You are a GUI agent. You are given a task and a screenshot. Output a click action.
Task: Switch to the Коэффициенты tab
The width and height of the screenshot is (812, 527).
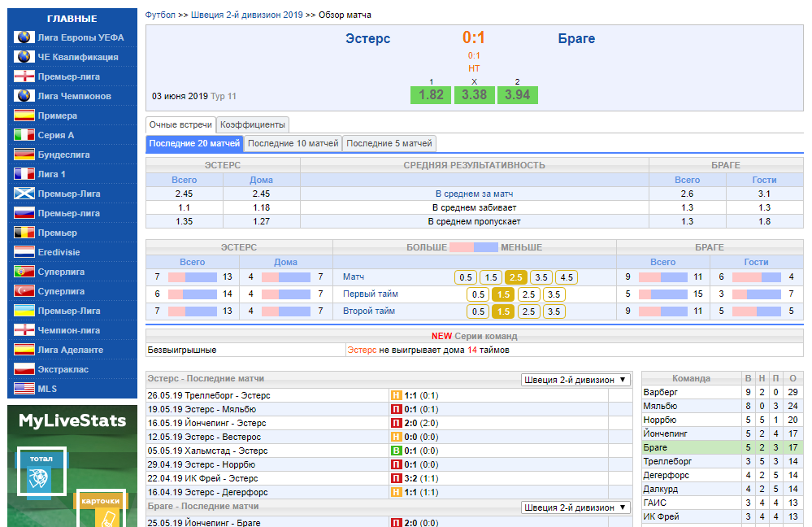pos(253,124)
